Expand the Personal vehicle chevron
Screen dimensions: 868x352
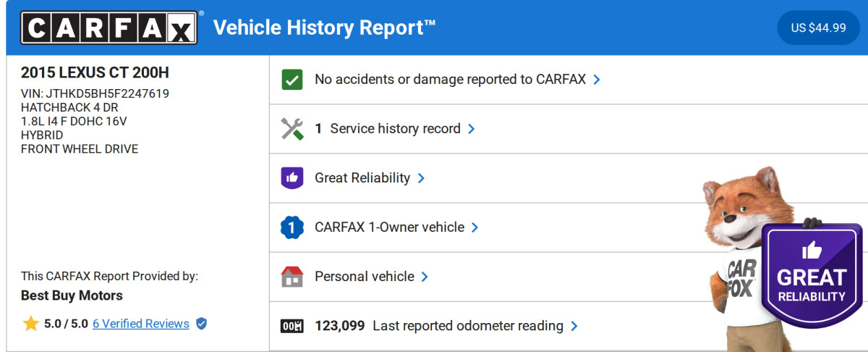425,277
